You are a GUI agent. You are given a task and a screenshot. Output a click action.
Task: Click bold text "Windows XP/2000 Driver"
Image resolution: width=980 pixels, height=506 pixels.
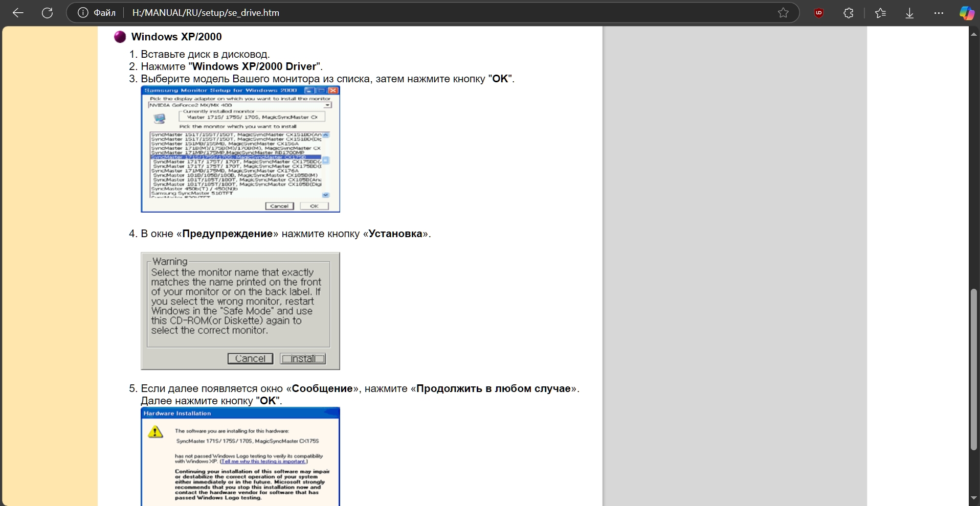[254, 66]
